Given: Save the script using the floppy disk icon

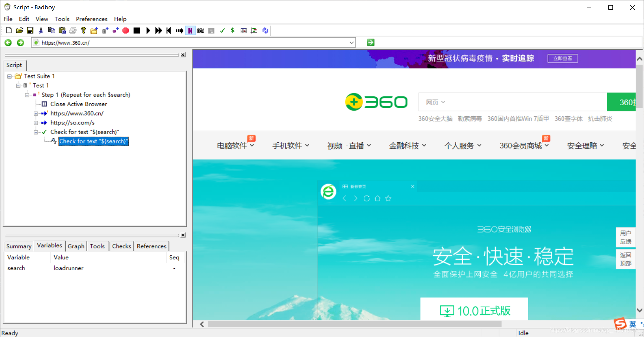Looking at the screenshot, I should (30, 30).
